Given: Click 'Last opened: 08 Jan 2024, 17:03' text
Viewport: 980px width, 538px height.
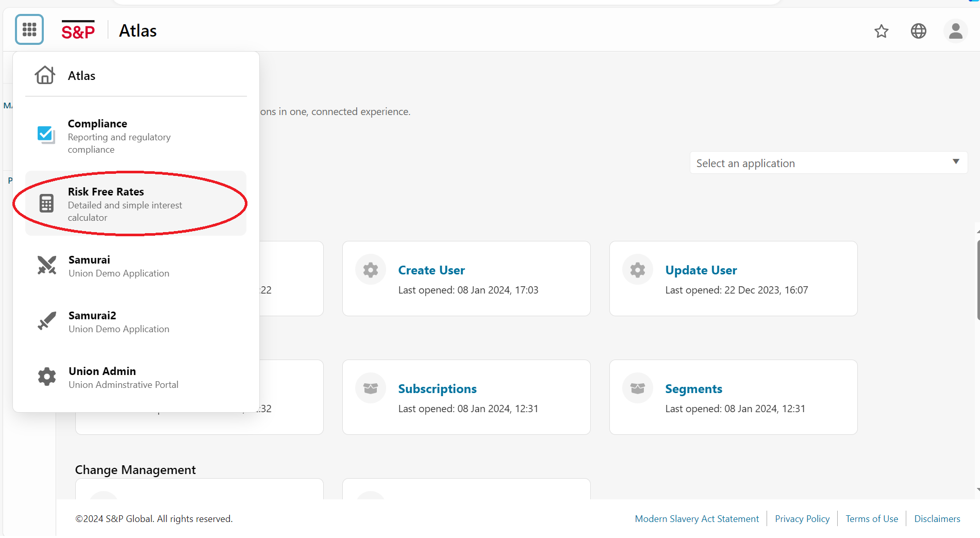Looking at the screenshot, I should click(468, 290).
